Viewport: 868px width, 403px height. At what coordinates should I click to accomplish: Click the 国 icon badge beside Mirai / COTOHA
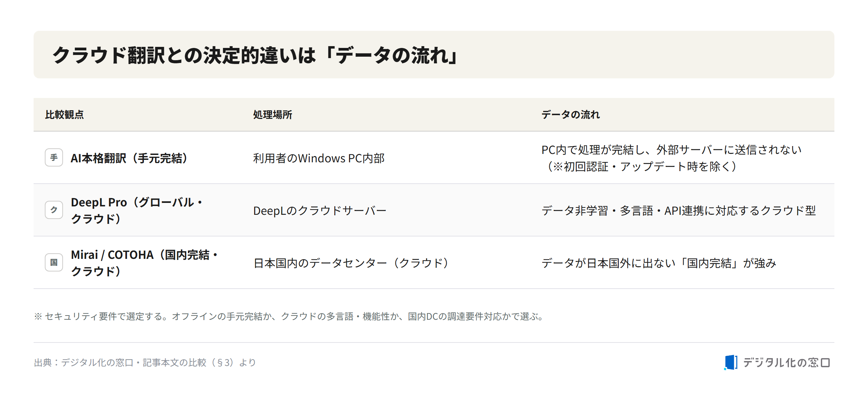tap(54, 262)
